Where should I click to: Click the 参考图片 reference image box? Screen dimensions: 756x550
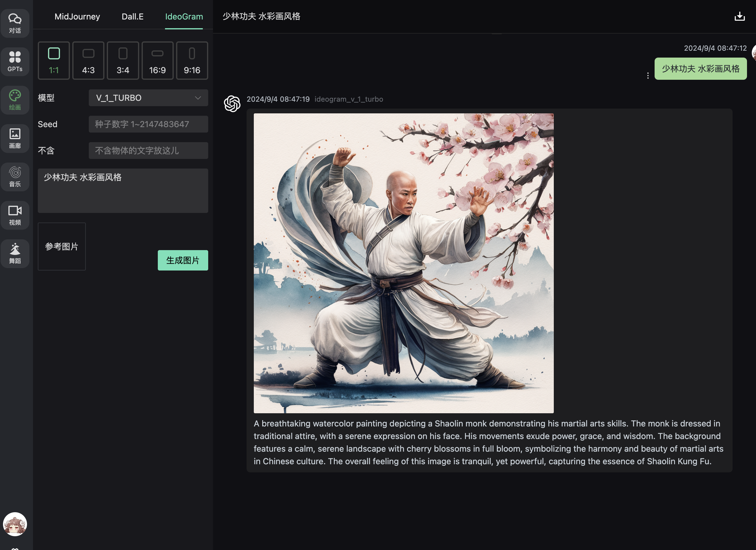pyautogui.click(x=62, y=247)
